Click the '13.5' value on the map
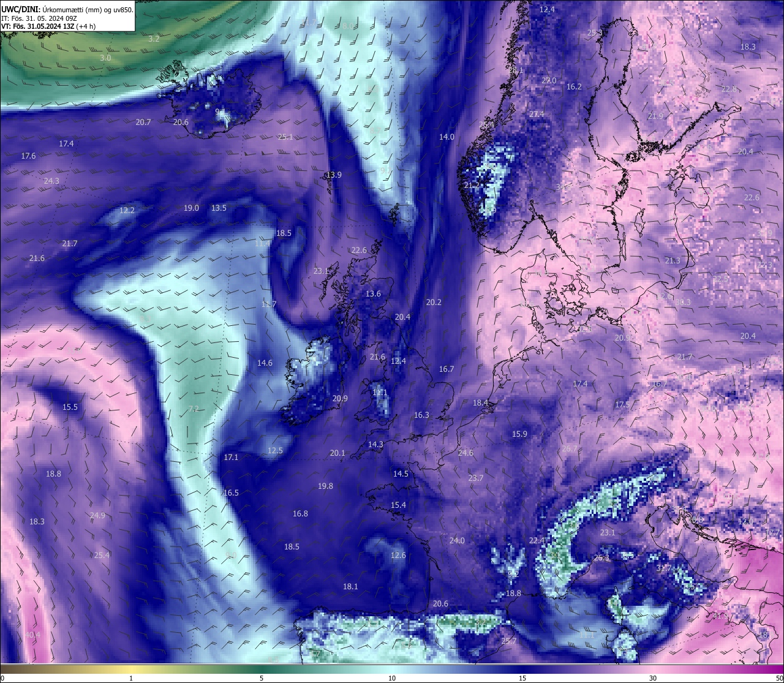Screen dimensions: 784x683 coord(219,208)
